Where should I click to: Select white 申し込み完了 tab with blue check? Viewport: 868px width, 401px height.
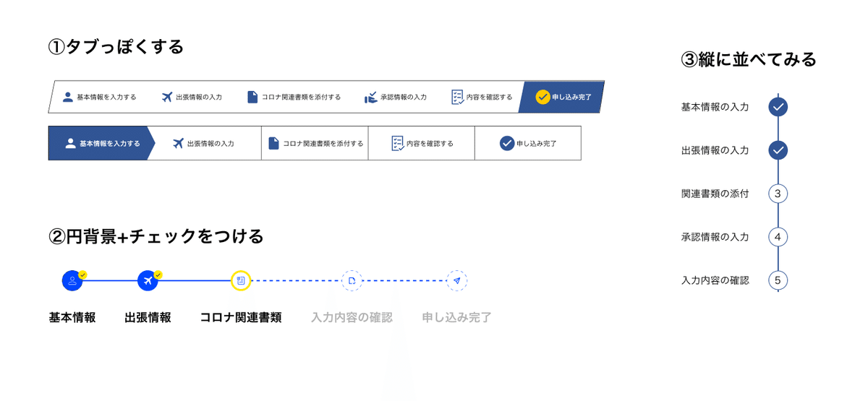click(528, 143)
